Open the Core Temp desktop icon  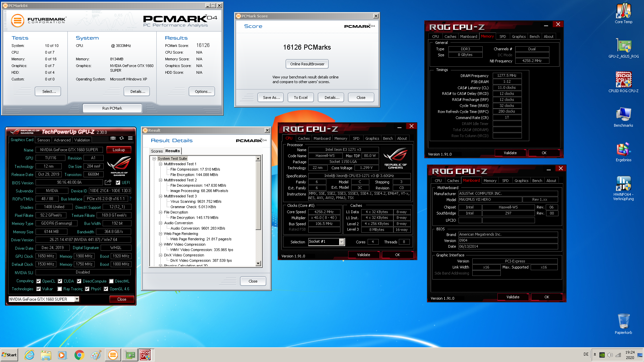(x=624, y=13)
